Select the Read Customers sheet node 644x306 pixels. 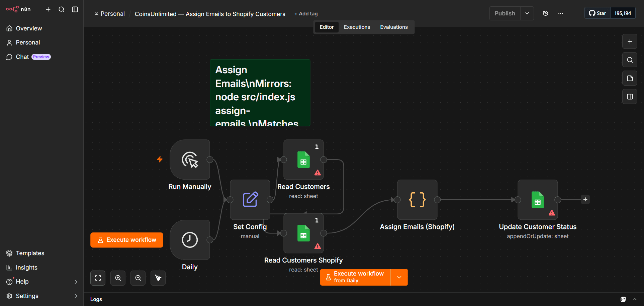[x=303, y=160]
